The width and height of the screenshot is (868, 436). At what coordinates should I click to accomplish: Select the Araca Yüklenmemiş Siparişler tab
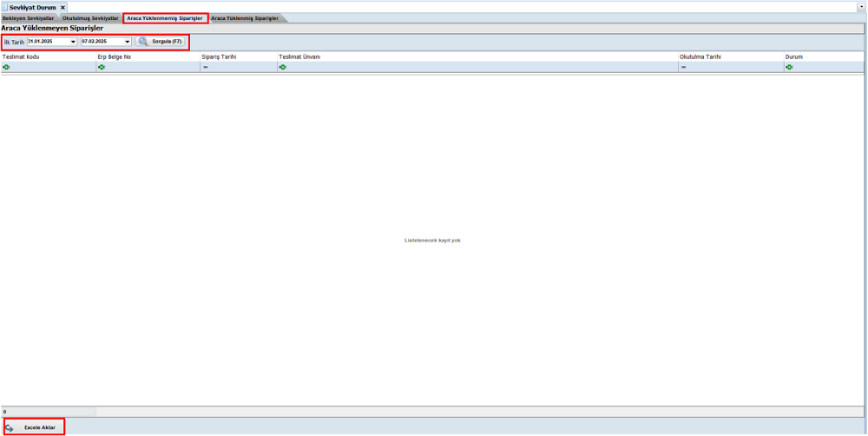(x=165, y=18)
